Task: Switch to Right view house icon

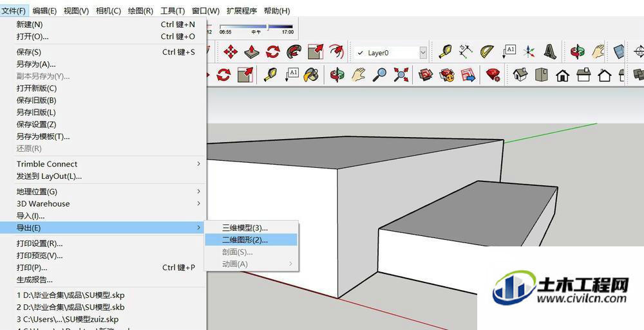Action: (x=583, y=75)
